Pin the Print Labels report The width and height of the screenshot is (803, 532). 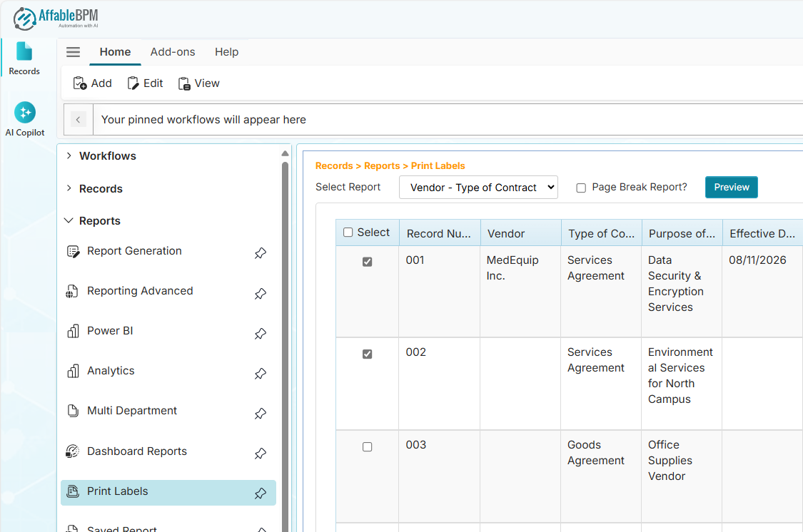click(x=260, y=493)
